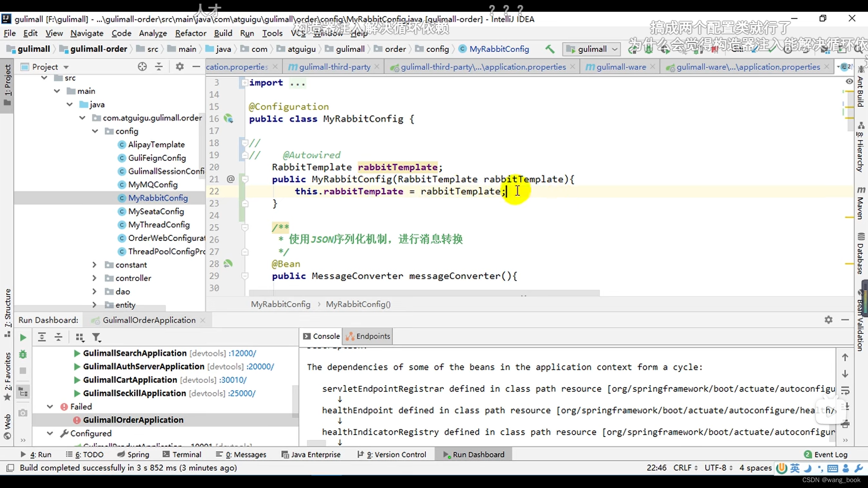Select MyThreadConfig class

point(159,225)
